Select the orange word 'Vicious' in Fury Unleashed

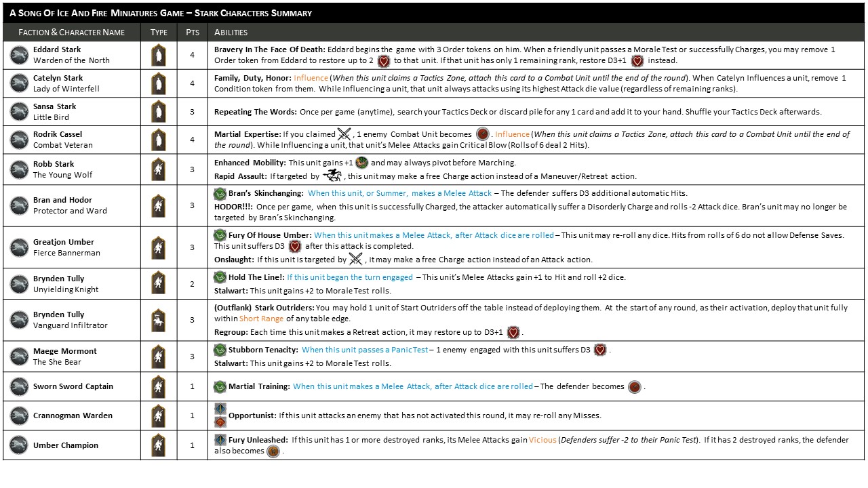(x=543, y=440)
